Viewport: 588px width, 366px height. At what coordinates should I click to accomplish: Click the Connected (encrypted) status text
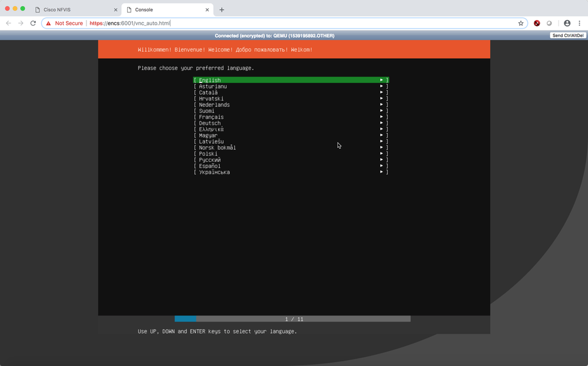[274, 36]
